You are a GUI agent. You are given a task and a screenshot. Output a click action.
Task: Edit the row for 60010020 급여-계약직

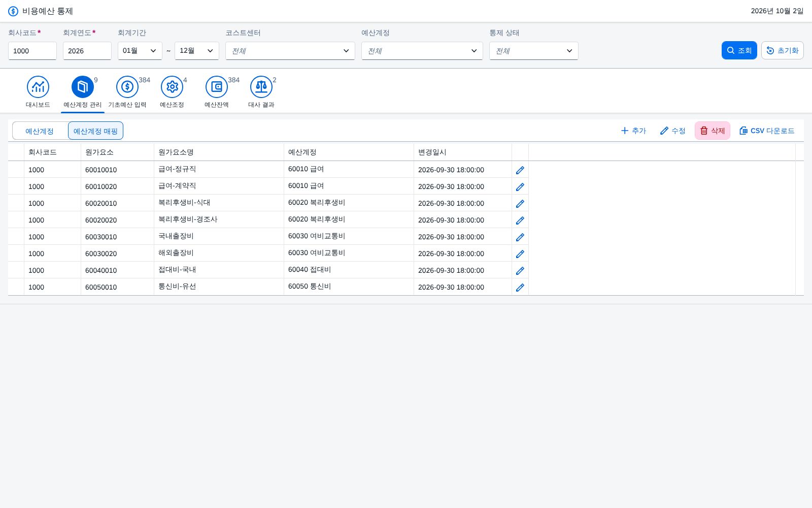pos(520,187)
